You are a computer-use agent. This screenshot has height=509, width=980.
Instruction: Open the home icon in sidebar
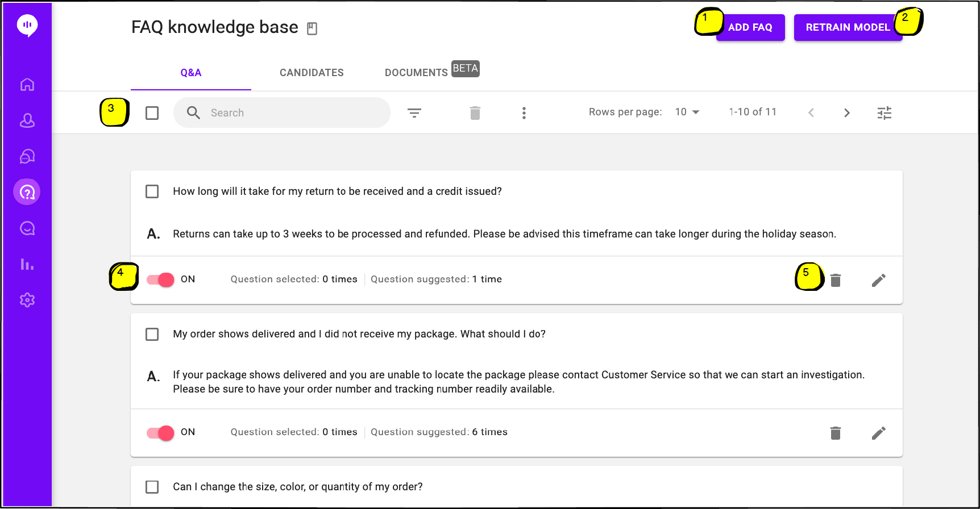27,85
